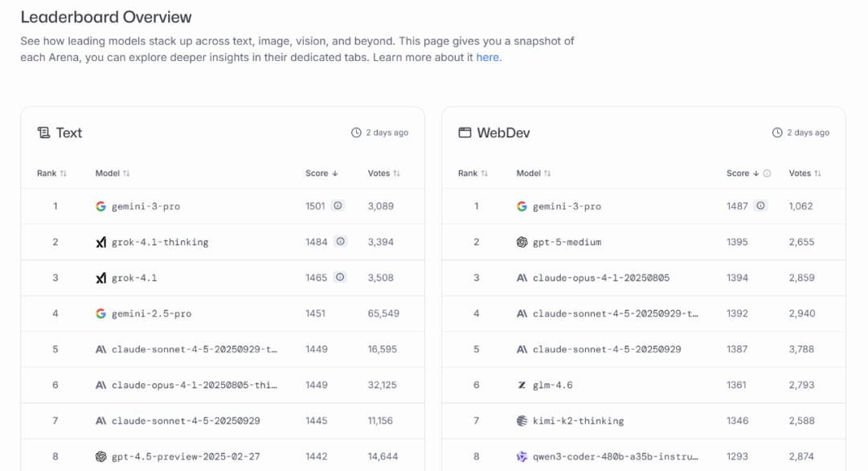Screen dimensions: 868x471
Task: Open the WebDev arena heading
Action: pyautogui.click(x=503, y=133)
